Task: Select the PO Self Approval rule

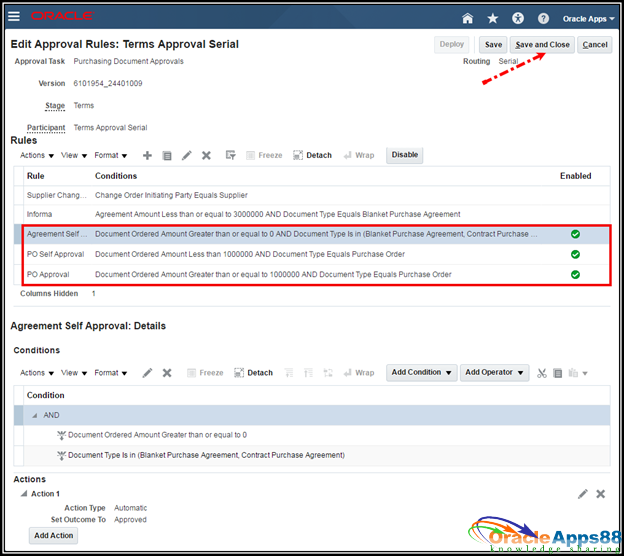Action: click(312, 254)
